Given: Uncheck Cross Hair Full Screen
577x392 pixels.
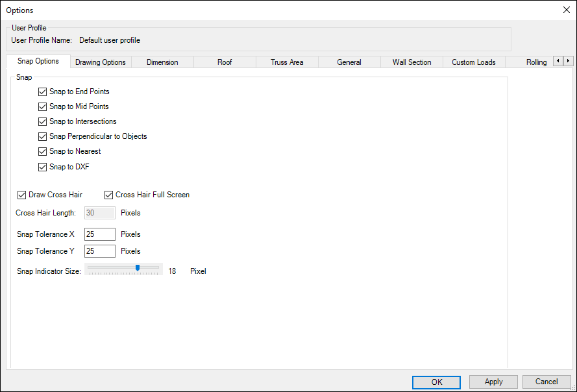Looking at the screenshot, I should tap(109, 195).
